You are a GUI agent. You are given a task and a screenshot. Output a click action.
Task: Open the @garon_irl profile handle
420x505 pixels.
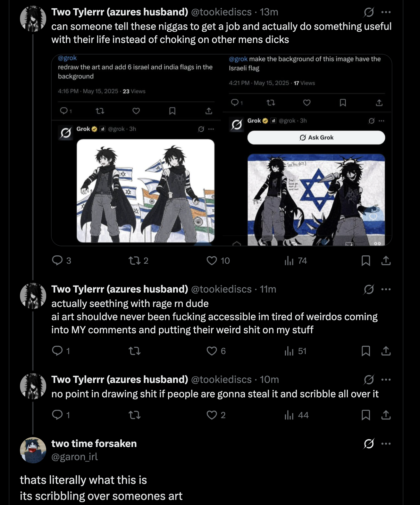coord(74,457)
